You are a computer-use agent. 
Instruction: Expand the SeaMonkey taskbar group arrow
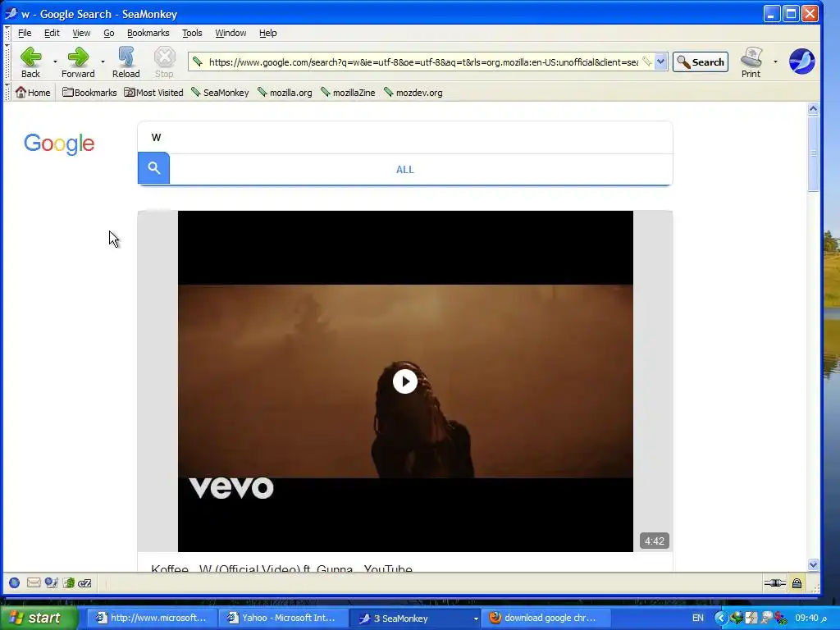(x=475, y=619)
